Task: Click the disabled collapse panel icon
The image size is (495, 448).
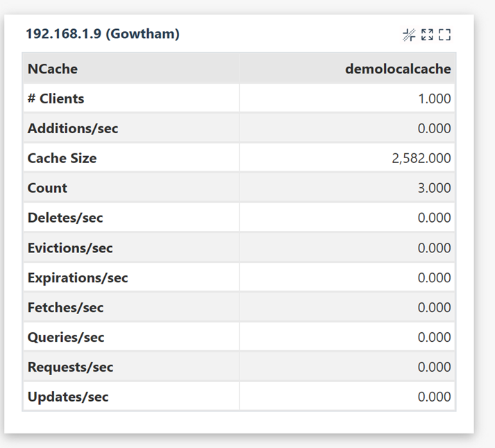Action: coord(409,35)
